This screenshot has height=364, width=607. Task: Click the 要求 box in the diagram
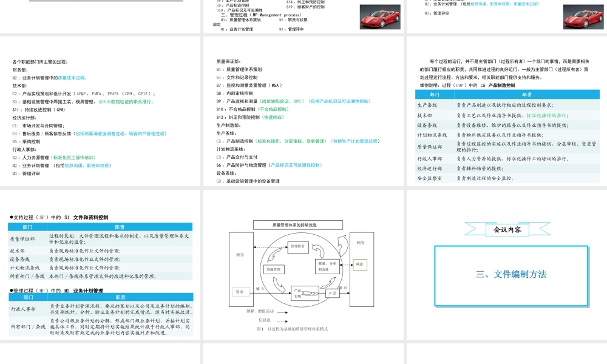[240, 292]
